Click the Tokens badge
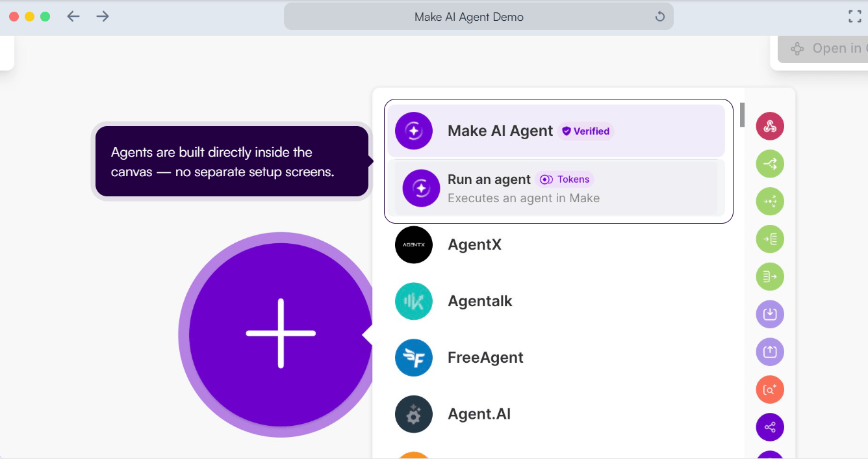This screenshot has width=868, height=459. coord(565,179)
